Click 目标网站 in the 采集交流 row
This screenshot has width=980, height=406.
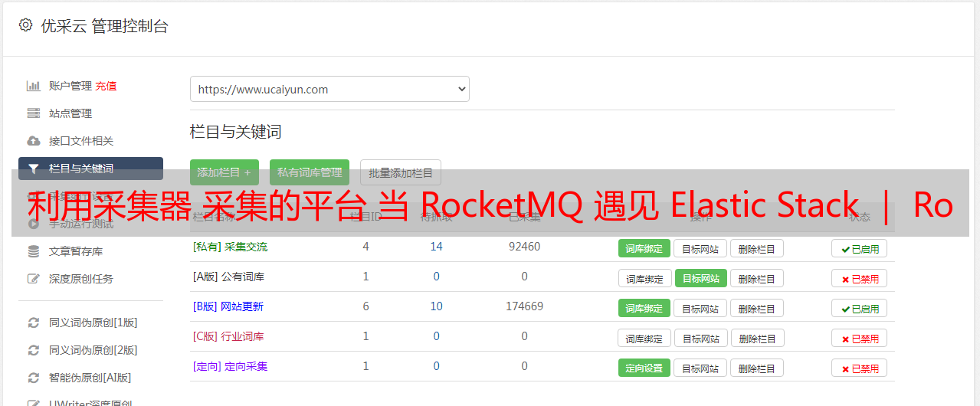[700, 248]
